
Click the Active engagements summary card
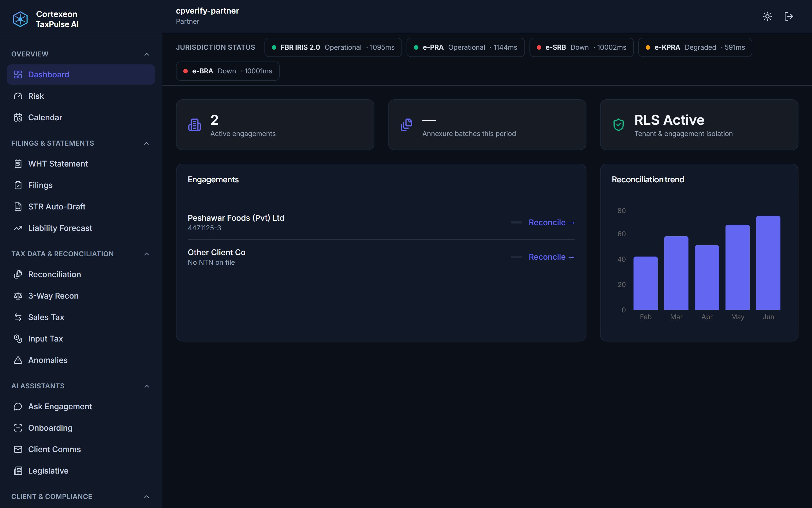click(x=275, y=125)
